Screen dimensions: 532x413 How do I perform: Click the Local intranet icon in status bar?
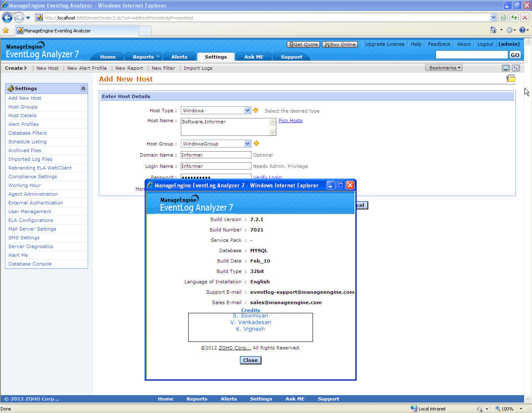(414, 408)
